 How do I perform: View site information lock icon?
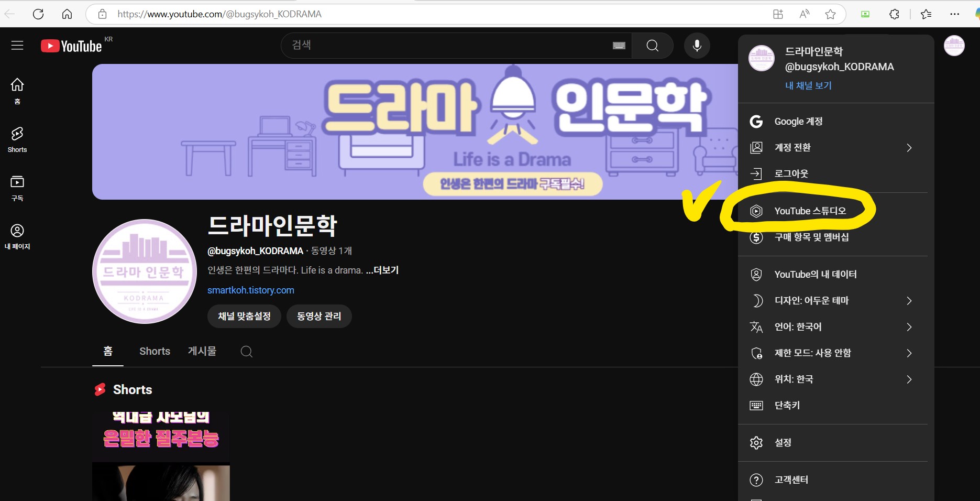tap(103, 14)
